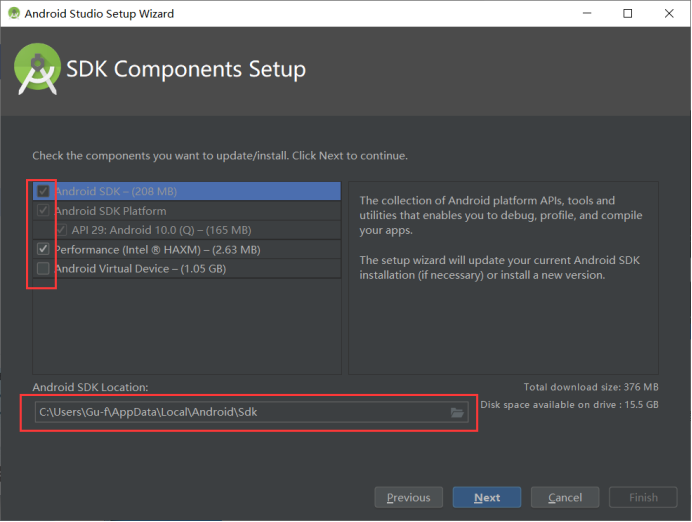Continue with the Next button

click(x=487, y=497)
